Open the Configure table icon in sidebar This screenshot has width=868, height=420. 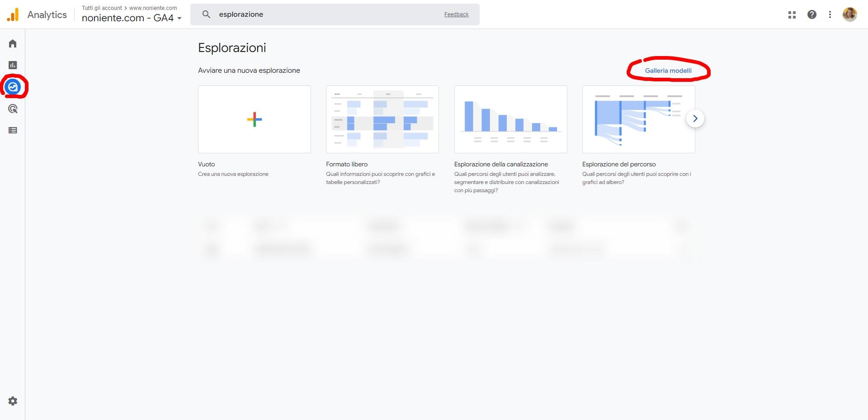[13, 130]
